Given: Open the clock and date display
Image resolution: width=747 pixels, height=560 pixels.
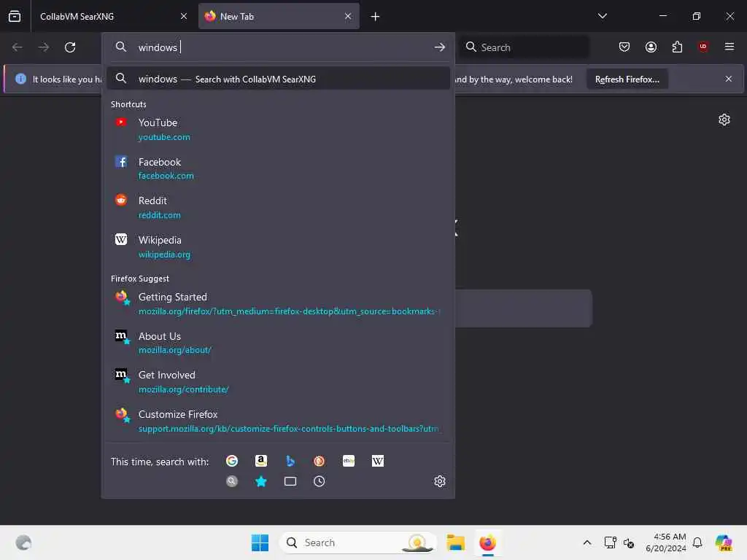Looking at the screenshot, I should (665, 542).
